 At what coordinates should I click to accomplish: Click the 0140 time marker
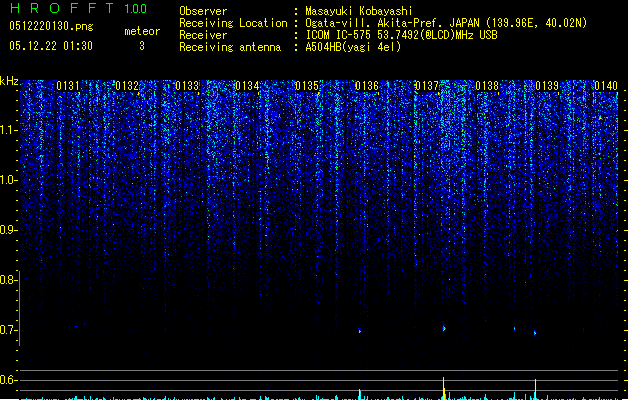click(606, 86)
